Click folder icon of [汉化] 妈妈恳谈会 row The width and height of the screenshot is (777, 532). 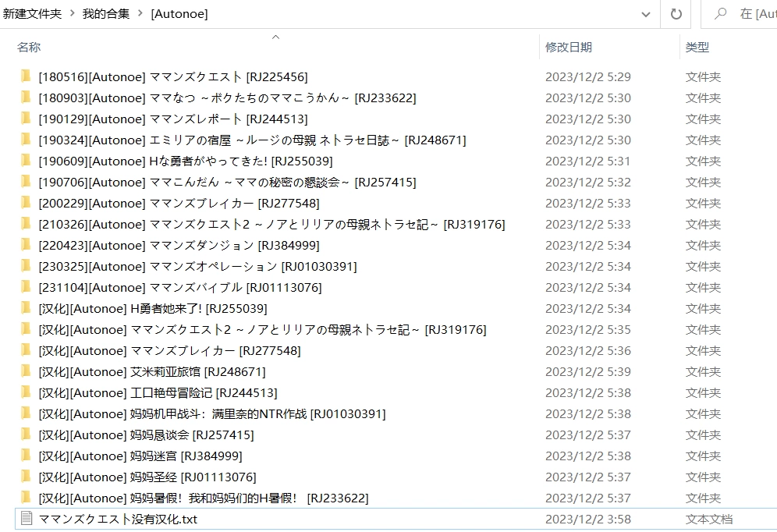tap(26, 434)
